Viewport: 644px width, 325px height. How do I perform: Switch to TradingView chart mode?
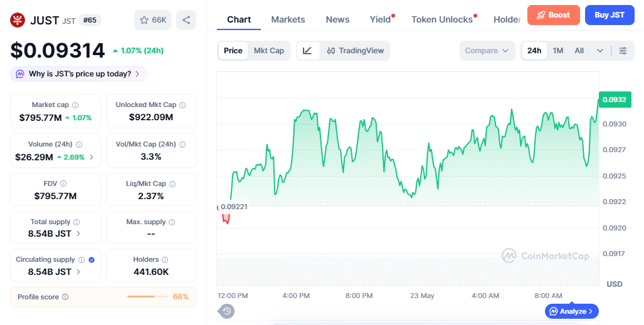pos(356,51)
